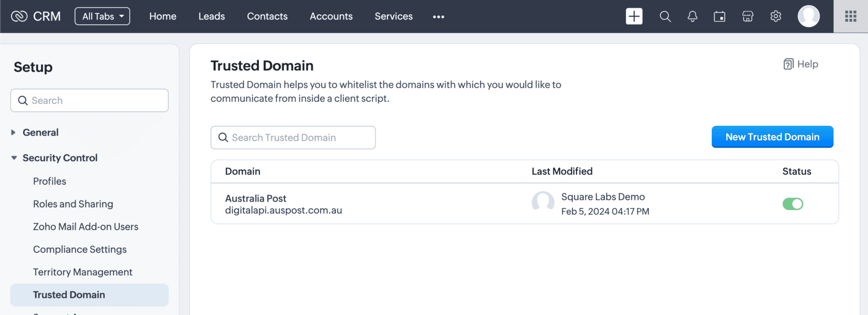Click digitalapi.auspost.com.au domain text

click(284, 210)
